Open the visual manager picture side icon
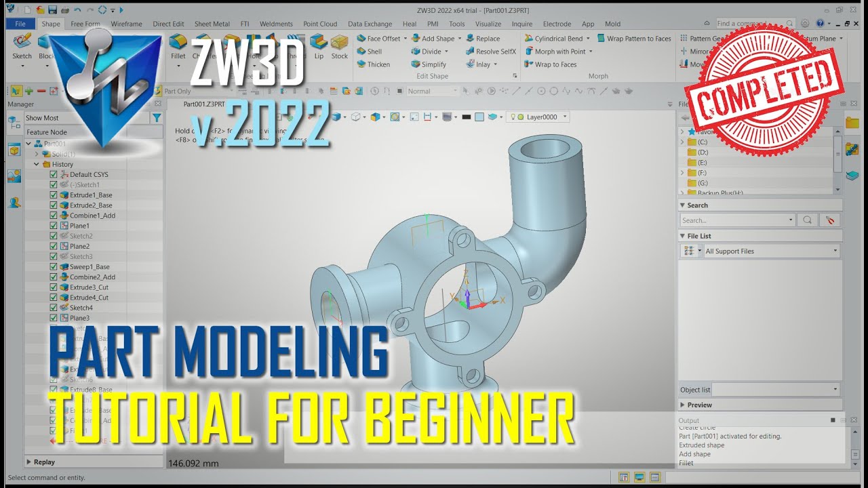The width and height of the screenshot is (868, 488). point(14,176)
